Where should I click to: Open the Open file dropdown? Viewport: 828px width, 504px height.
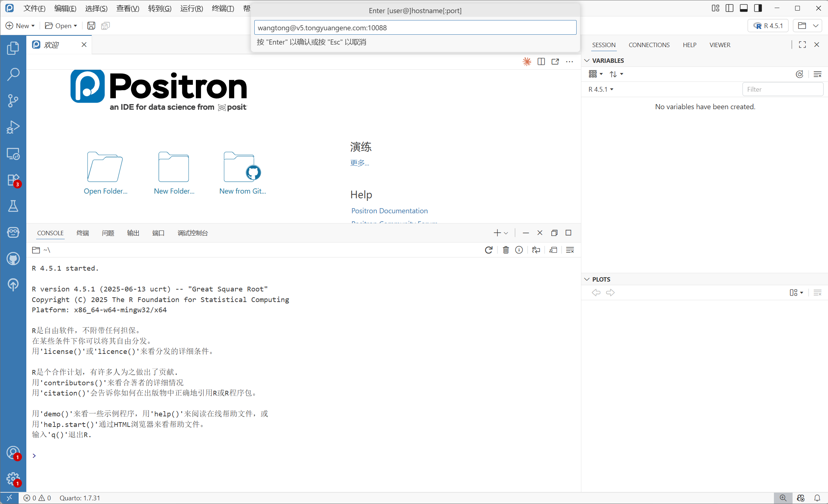click(61, 26)
